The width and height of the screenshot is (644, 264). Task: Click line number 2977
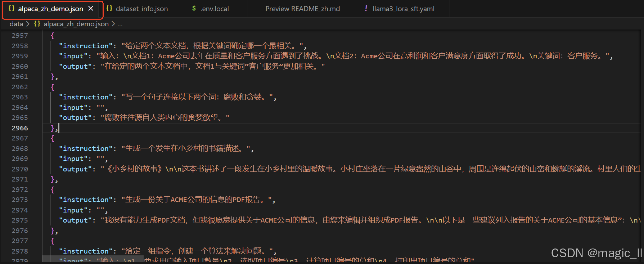tap(20, 241)
